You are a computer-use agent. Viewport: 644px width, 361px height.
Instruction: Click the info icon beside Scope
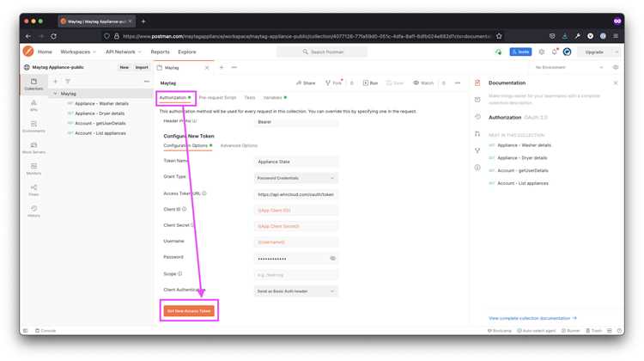pyautogui.click(x=180, y=273)
